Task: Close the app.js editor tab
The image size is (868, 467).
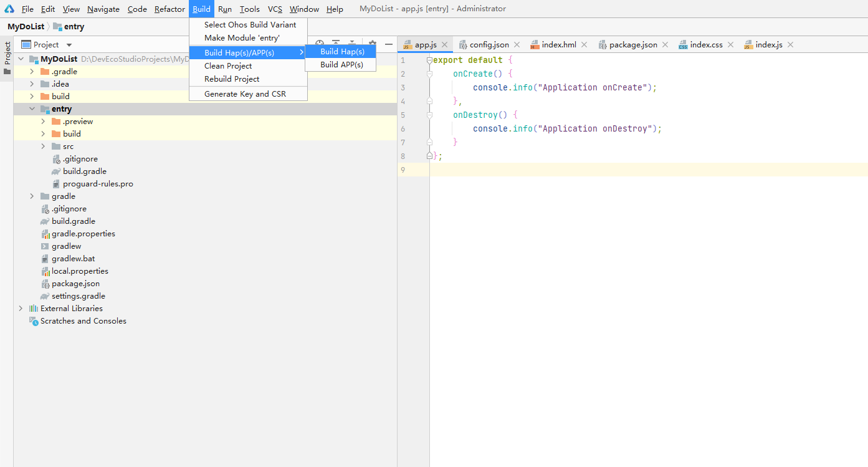Action: [x=444, y=45]
